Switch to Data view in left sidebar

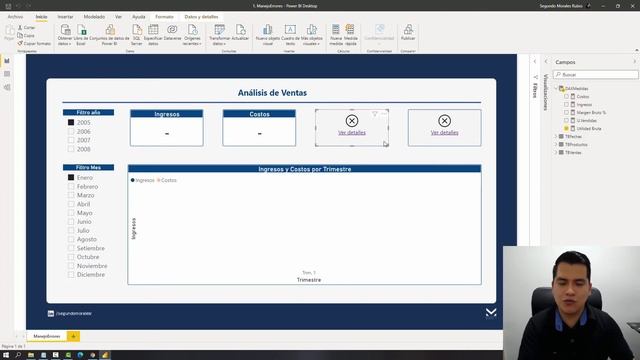coord(7,74)
